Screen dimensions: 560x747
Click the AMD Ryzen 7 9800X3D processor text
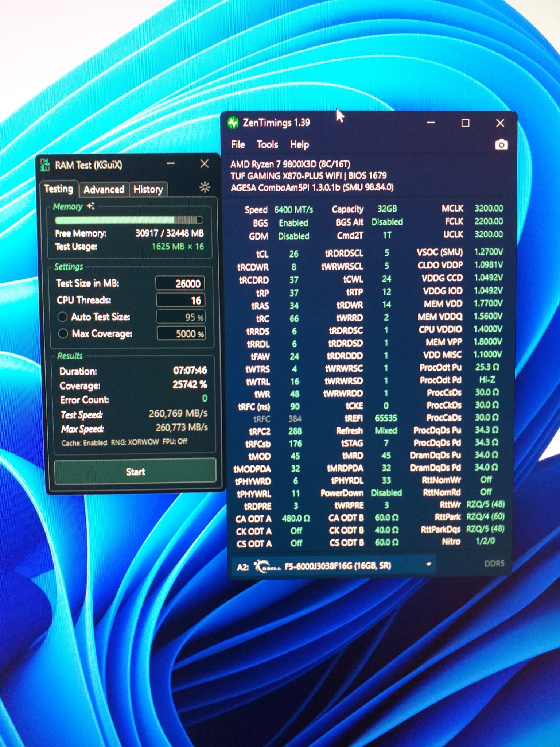tap(290, 164)
